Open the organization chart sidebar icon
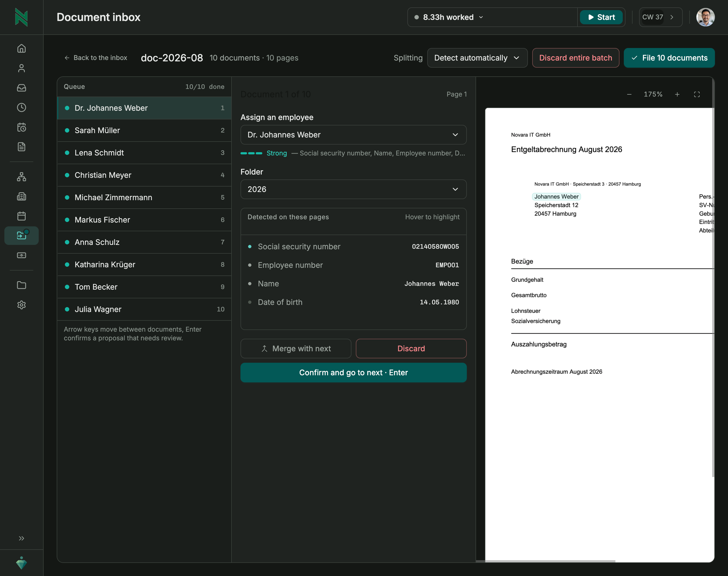 [21, 177]
